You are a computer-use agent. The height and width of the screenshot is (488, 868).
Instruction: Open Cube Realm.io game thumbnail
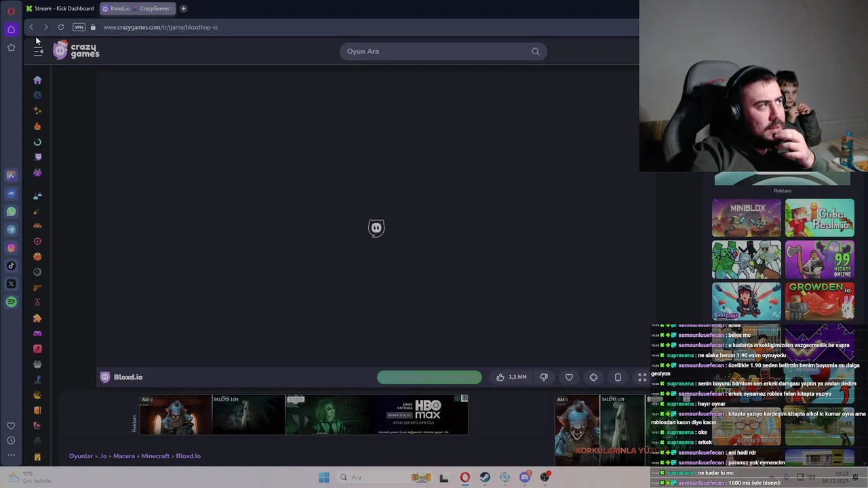click(x=820, y=218)
